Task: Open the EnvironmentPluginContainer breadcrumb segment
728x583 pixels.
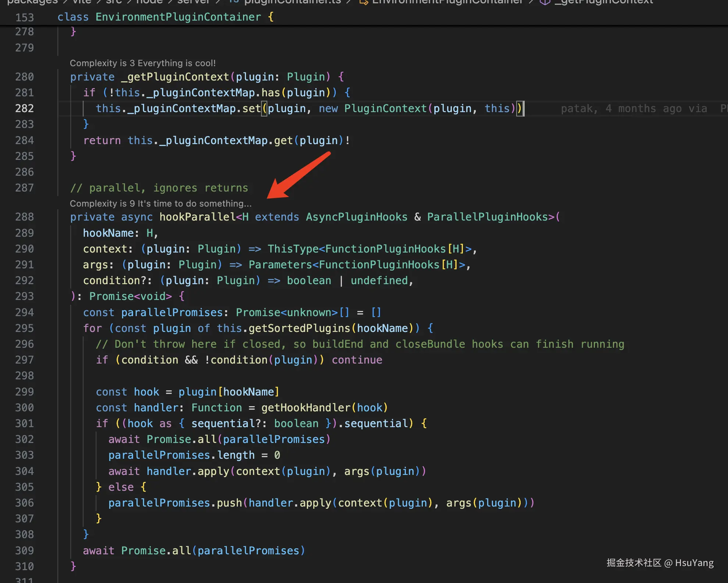Action: pos(447,2)
